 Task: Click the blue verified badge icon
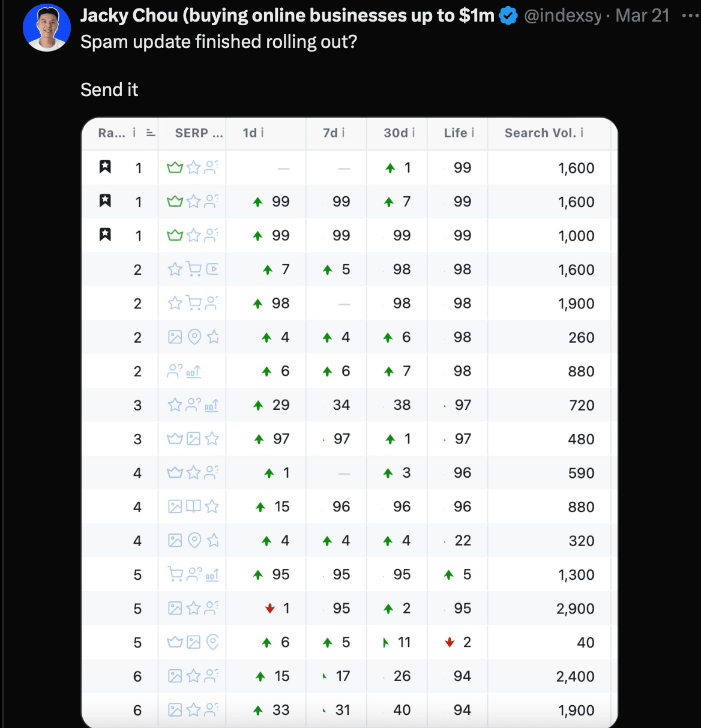tap(508, 16)
